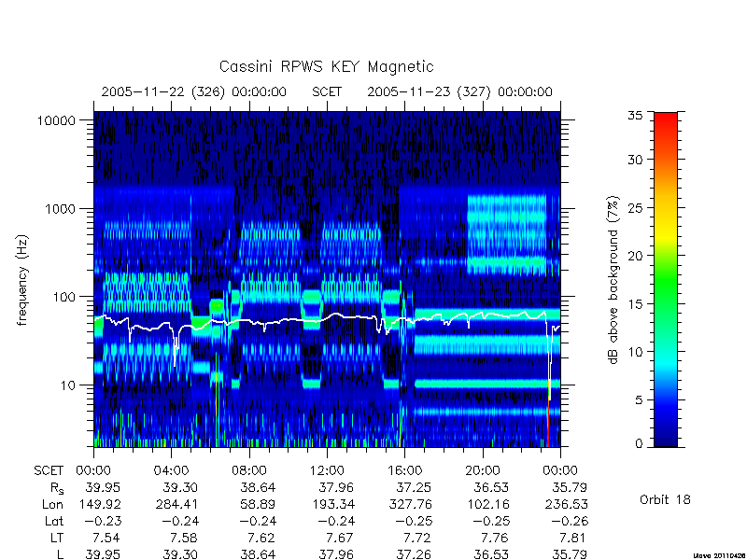This screenshot has width=747, height=560.
Task: Click the LT value 7.67
Action: click(x=339, y=538)
